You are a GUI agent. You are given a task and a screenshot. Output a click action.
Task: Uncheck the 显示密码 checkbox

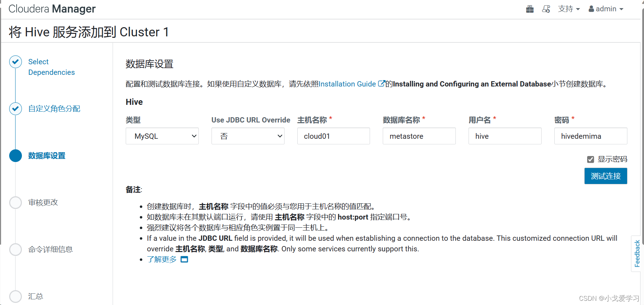click(x=591, y=160)
